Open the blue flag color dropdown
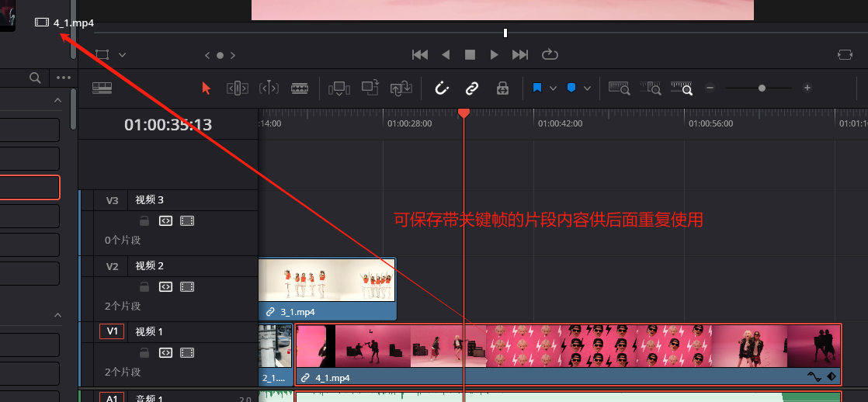 click(x=553, y=88)
